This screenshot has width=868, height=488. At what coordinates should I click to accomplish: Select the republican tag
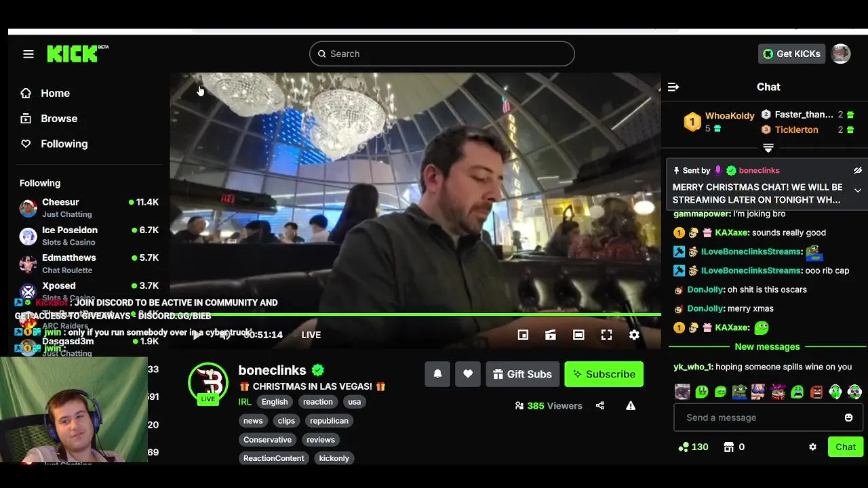click(329, 421)
